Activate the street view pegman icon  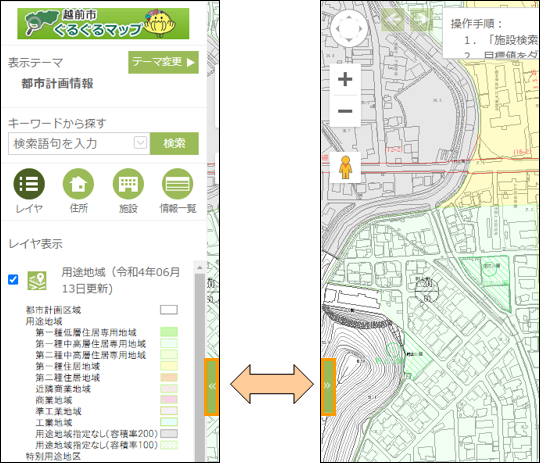(345, 167)
